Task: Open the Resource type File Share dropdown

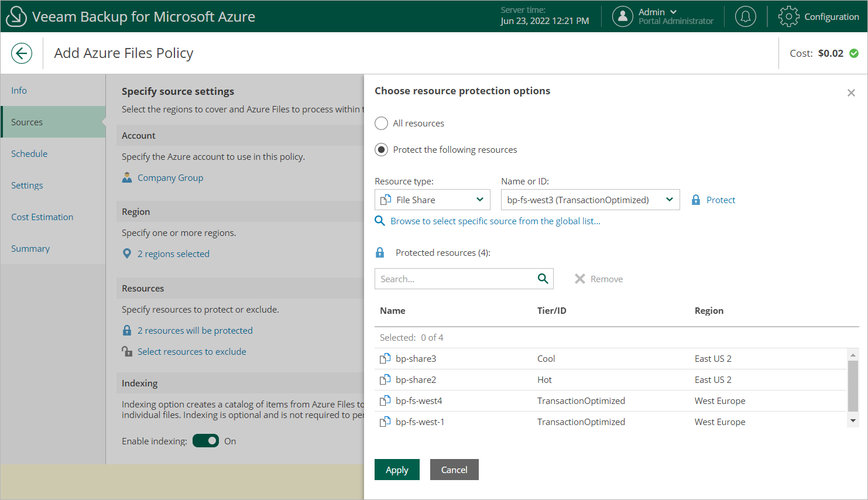Action: (432, 200)
